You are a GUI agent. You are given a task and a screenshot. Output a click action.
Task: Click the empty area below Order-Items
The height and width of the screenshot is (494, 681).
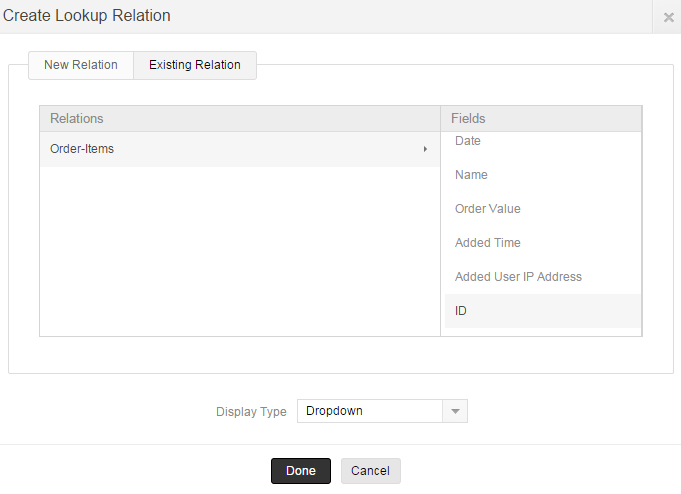pyautogui.click(x=240, y=250)
